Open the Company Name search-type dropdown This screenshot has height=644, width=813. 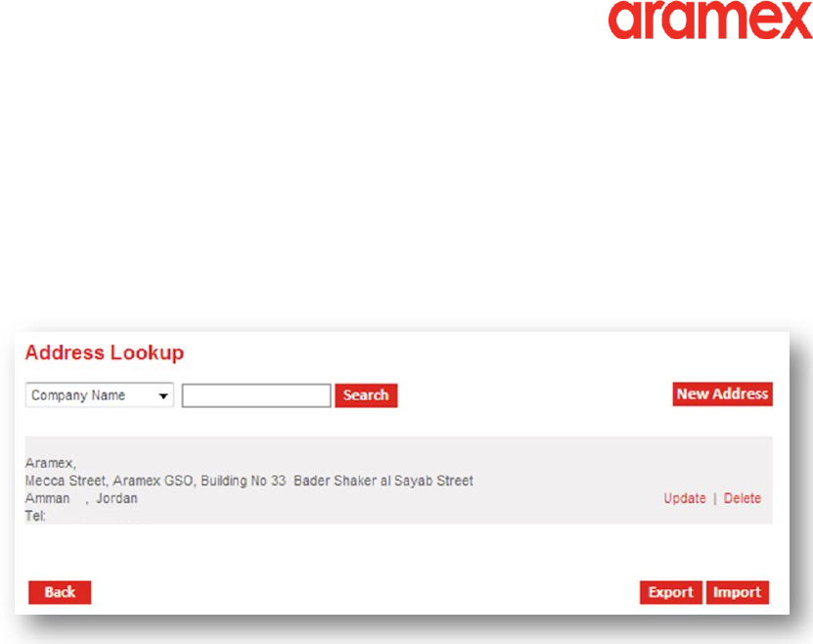(100, 395)
